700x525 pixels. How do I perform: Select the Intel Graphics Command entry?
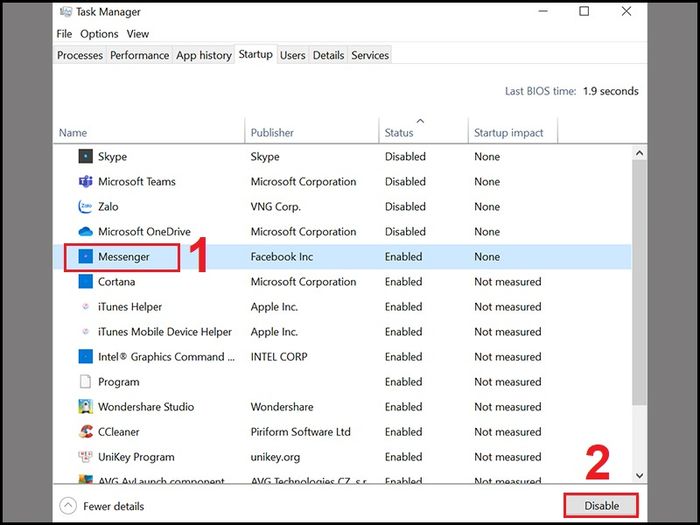166,357
